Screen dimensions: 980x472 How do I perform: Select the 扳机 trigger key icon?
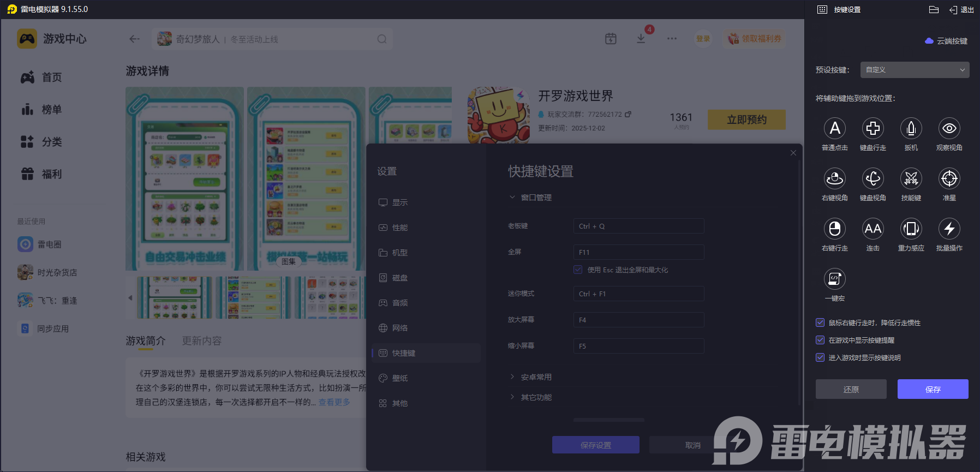pyautogui.click(x=911, y=128)
